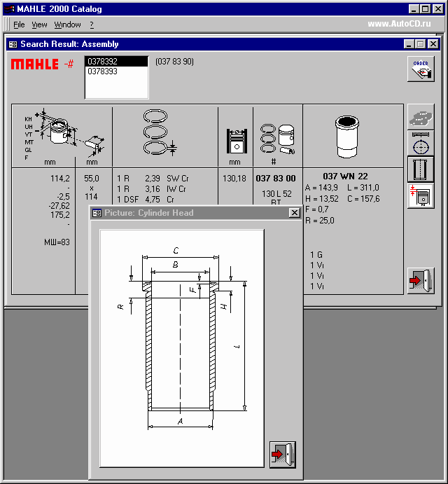Click the value H = 13,52
The height and width of the screenshot is (484, 448).
click(322, 199)
